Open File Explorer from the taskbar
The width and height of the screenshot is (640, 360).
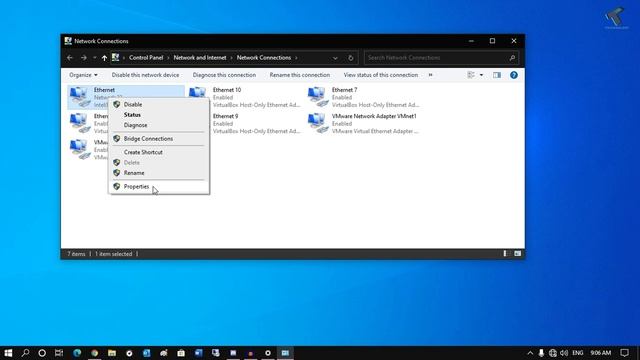[x=112, y=353]
